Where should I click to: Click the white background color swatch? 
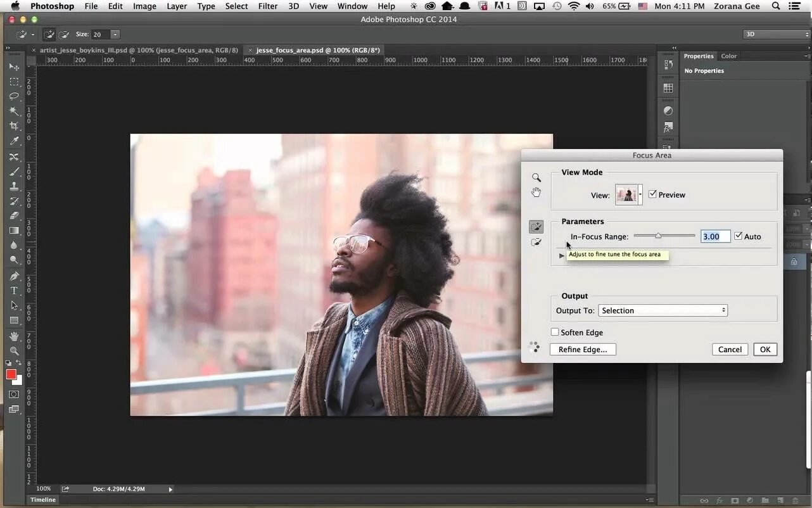[x=19, y=381]
